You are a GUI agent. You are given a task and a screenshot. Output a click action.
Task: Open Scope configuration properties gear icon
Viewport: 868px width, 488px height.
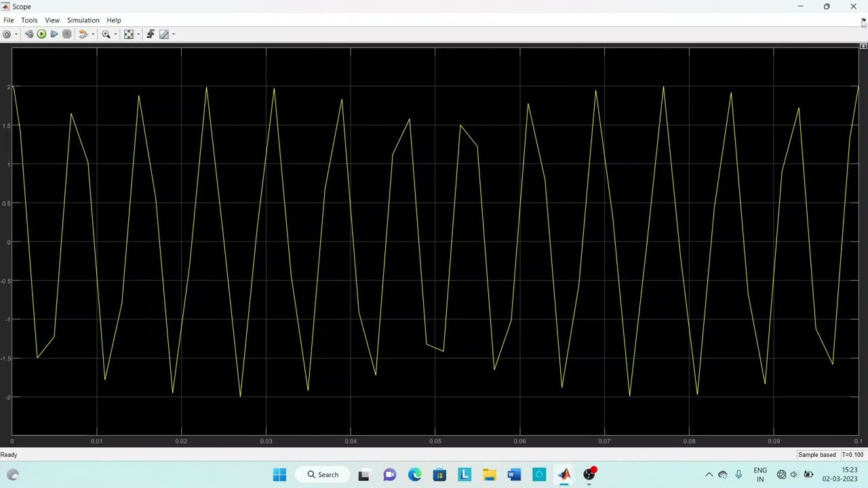pyautogui.click(x=7, y=34)
